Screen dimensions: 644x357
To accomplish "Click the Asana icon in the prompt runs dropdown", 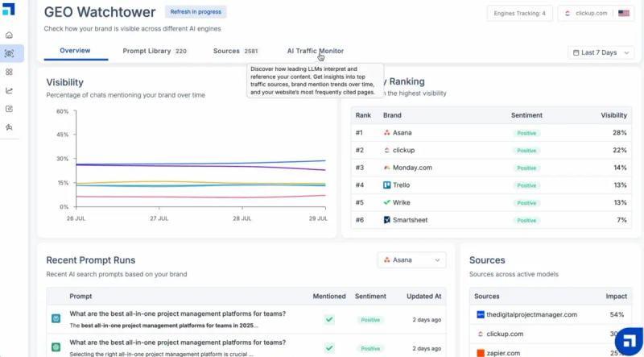I will [x=387, y=260].
